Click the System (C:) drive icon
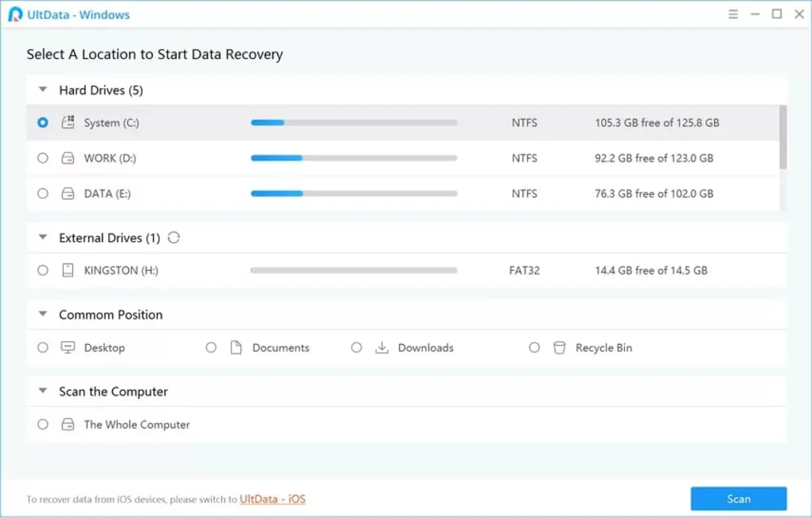Image resolution: width=812 pixels, height=517 pixels. (68, 123)
